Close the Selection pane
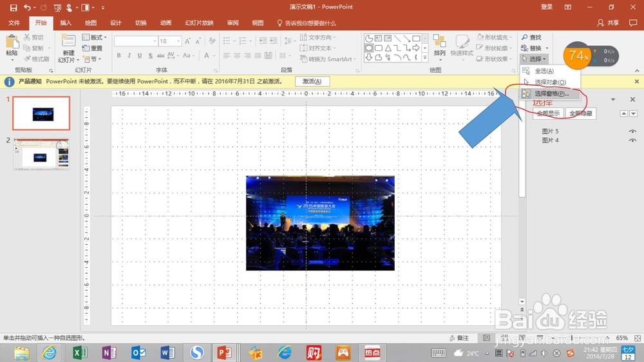Viewport: 644px width, 362px height. pyautogui.click(x=632, y=99)
